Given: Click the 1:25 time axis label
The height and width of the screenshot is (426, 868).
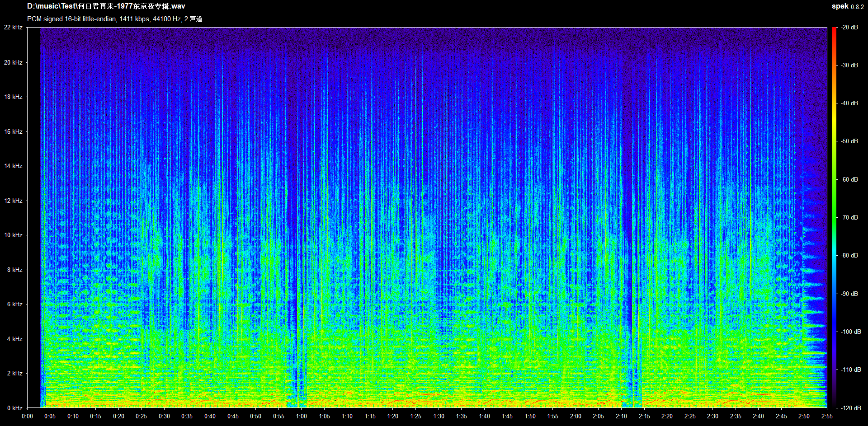Looking at the screenshot, I should pos(415,416).
